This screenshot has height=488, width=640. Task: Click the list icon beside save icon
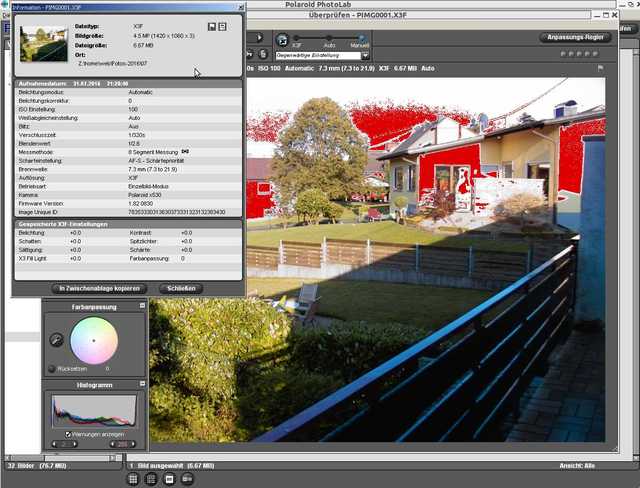pos(222,27)
